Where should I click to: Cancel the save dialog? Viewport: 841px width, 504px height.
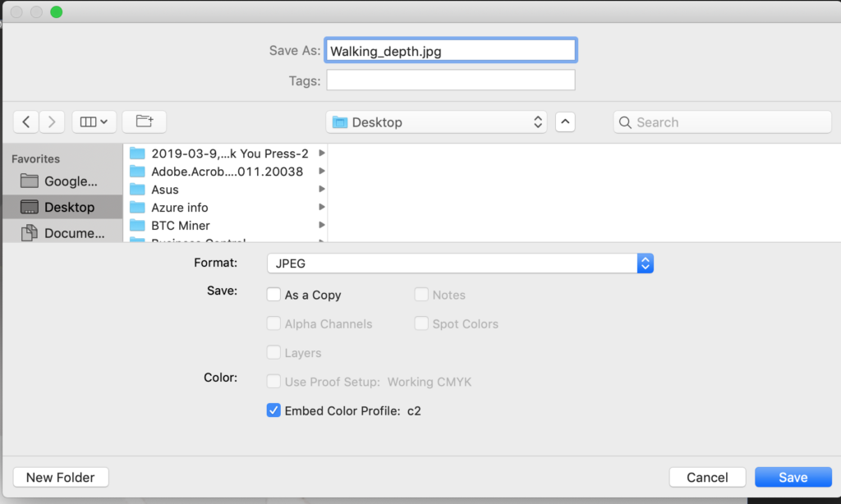click(707, 477)
